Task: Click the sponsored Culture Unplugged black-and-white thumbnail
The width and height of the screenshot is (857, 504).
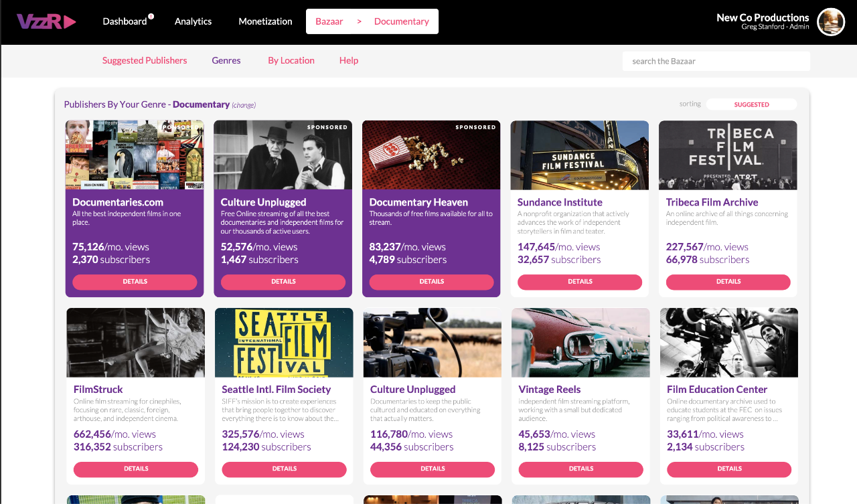Action: pyautogui.click(x=283, y=155)
